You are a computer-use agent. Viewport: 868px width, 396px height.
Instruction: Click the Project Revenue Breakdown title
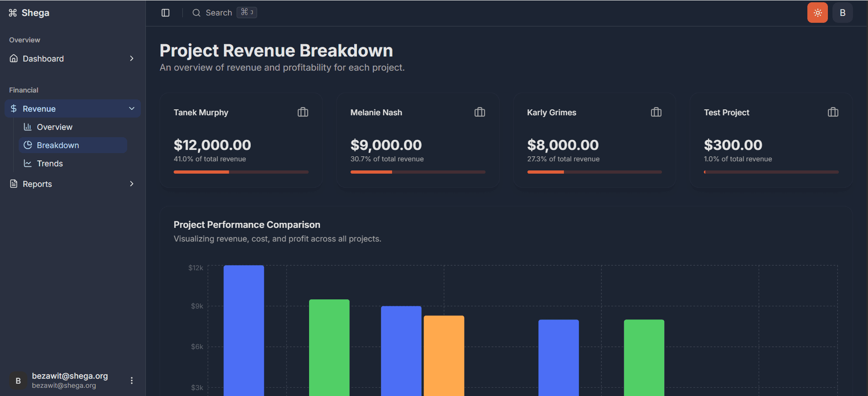click(276, 51)
